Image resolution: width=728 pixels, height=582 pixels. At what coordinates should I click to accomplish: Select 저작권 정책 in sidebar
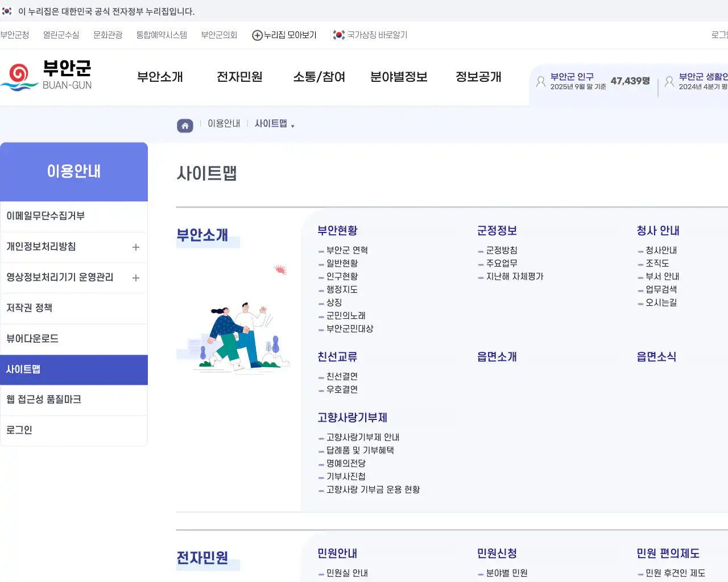(74, 308)
